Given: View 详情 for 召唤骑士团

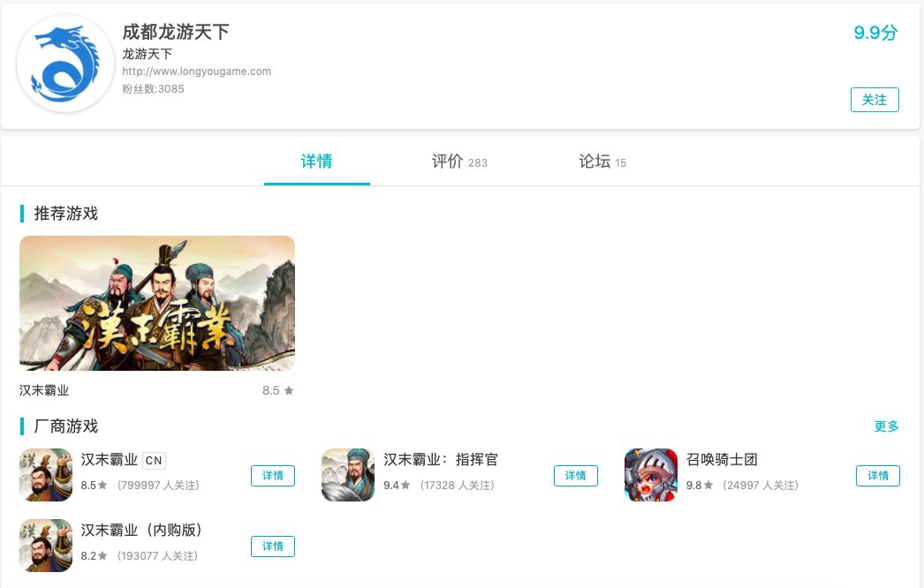Looking at the screenshot, I should point(878,476).
